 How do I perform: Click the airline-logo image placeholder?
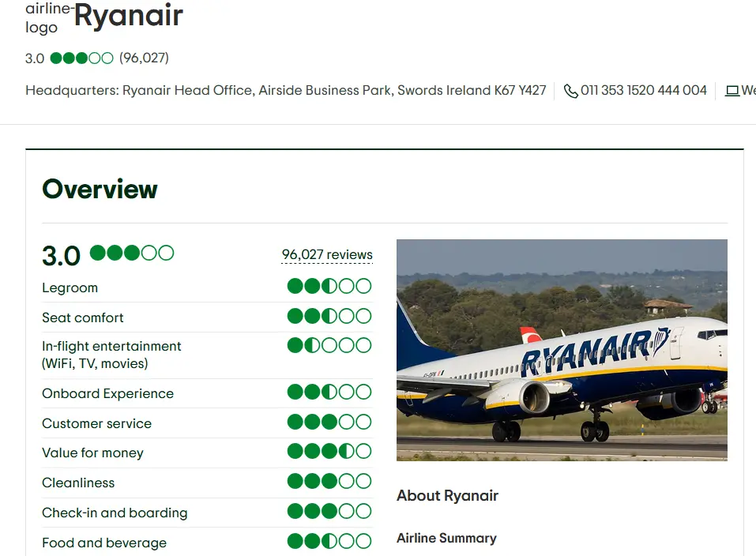(x=49, y=18)
